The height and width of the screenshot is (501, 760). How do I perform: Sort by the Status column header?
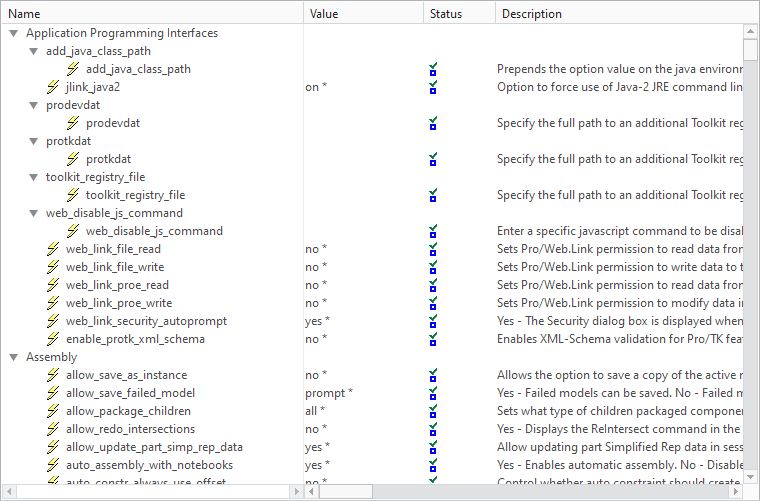pyautogui.click(x=459, y=14)
